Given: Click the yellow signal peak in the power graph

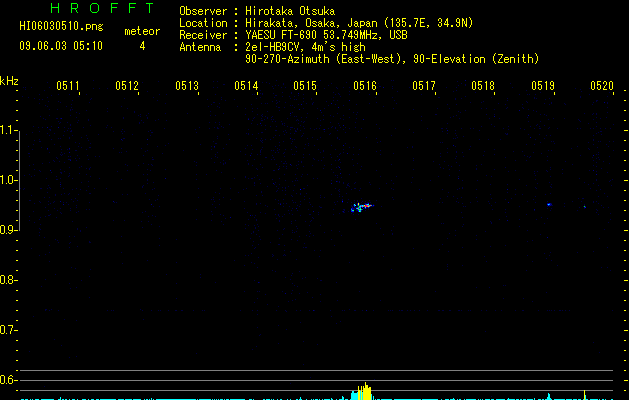Looking at the screenshot, I should pos(364,391).
